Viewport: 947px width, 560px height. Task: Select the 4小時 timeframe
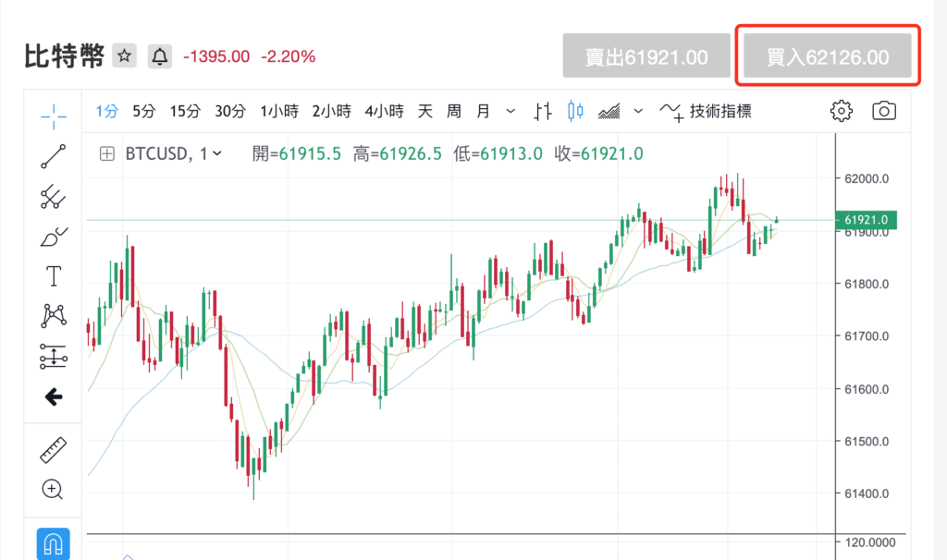(x=384, y=112)
